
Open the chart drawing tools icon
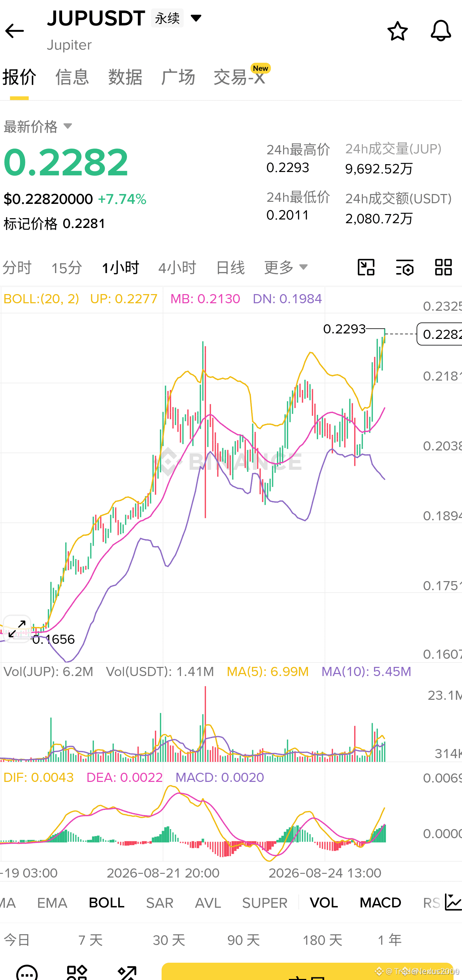point(366,267)
